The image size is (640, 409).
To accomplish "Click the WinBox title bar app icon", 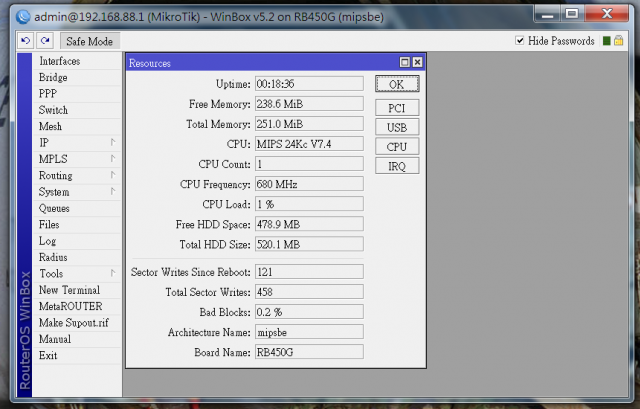I will click(x=23, y=17).
